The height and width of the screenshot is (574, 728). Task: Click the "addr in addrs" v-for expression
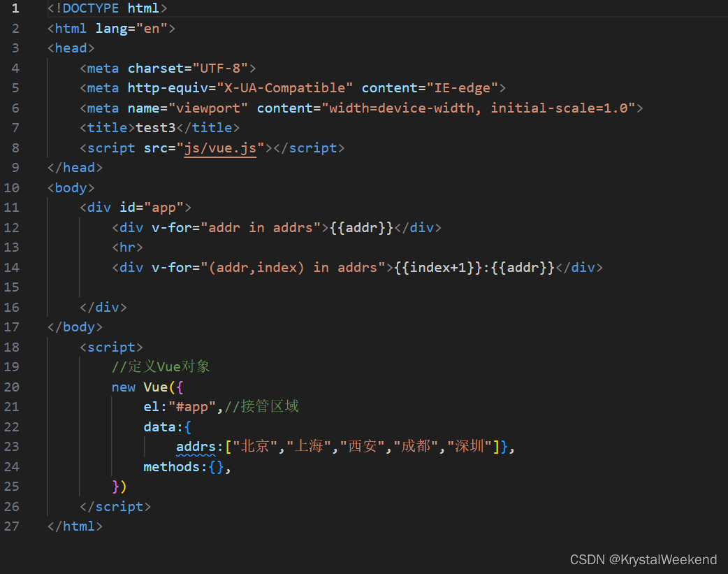pyautogui.click(x=261, y=228)
